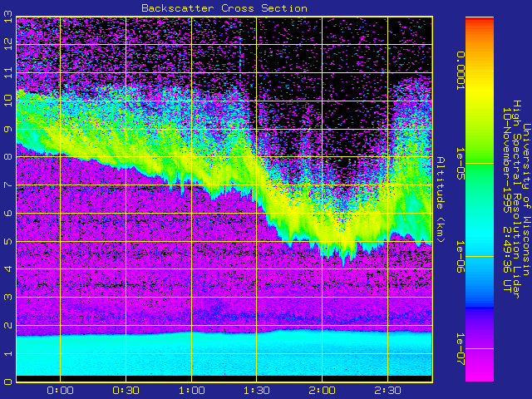Click the 0.0001 colorbar label

(460, 71)
